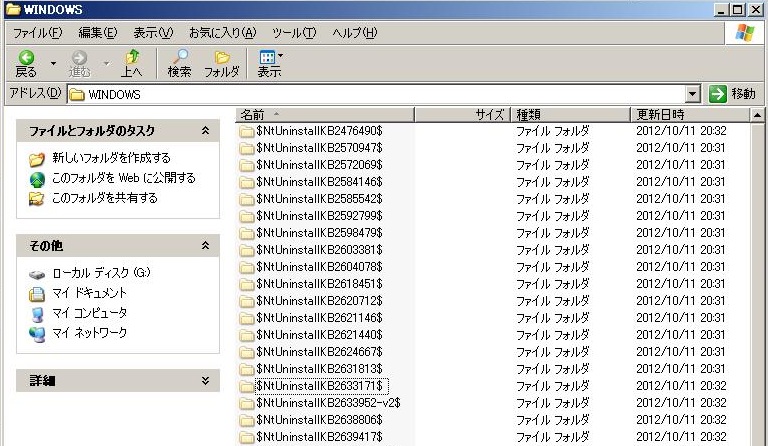This screenshot has height=446, width=768.
Task: Select $NtUninstallKB2633952-v2$ folder name
Action: click(x=328, y=403)
